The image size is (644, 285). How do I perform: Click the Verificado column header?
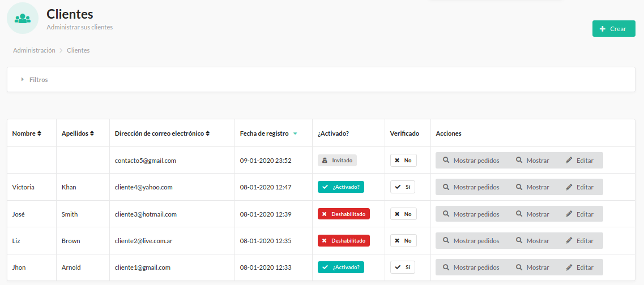[404, 133]
